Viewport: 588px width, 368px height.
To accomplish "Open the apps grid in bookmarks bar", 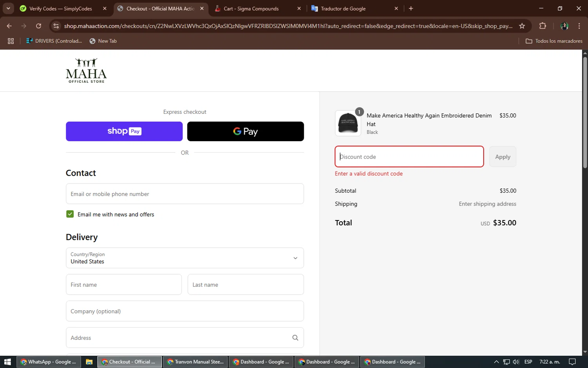I will tap(11, 41).
